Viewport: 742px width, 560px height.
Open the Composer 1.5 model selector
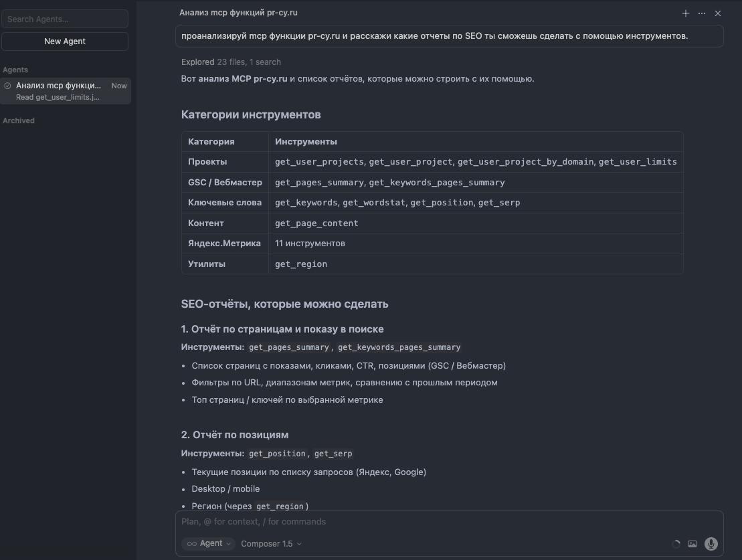[271, 544]
